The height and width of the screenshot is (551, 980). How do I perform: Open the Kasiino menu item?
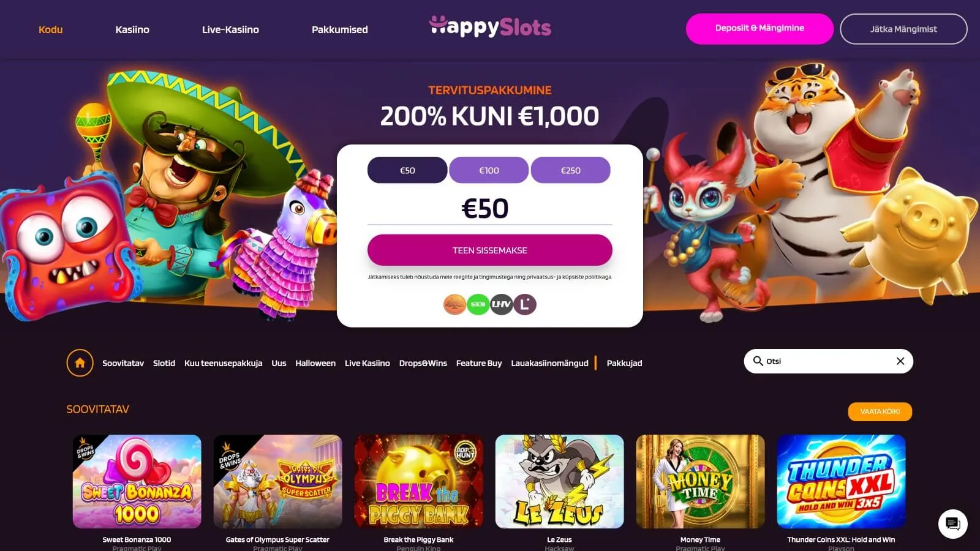pyautogui.click(x=132, y=29)
